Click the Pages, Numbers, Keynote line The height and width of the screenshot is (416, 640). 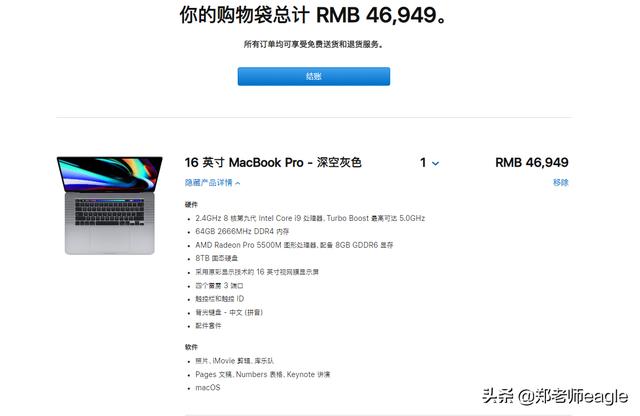click(262, 374)
